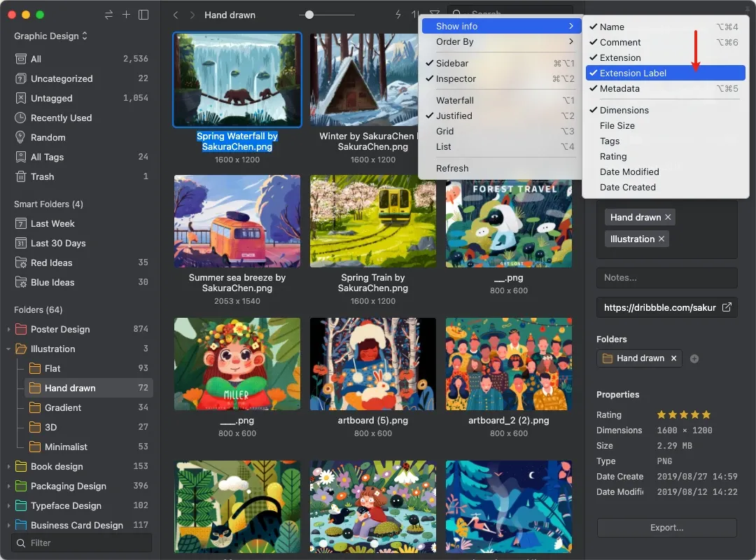Select Justified layout in menu

point(500,115)
